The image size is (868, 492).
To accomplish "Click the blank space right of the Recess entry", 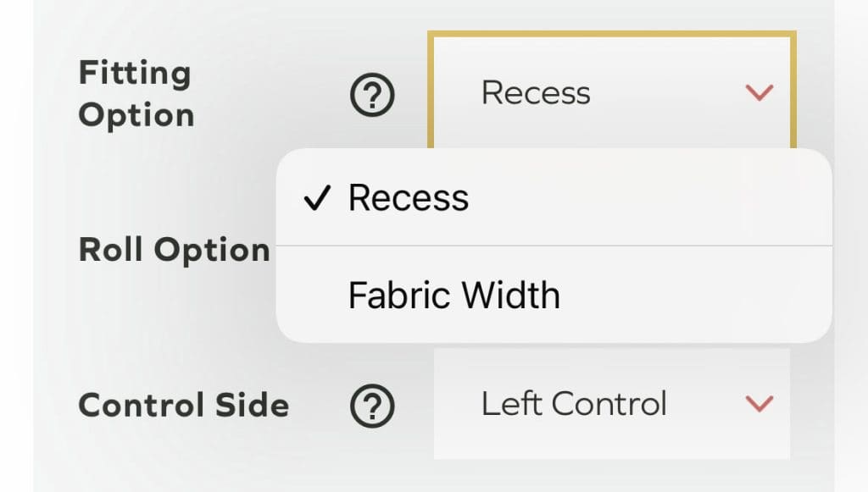I will click(x=653, y=198).
